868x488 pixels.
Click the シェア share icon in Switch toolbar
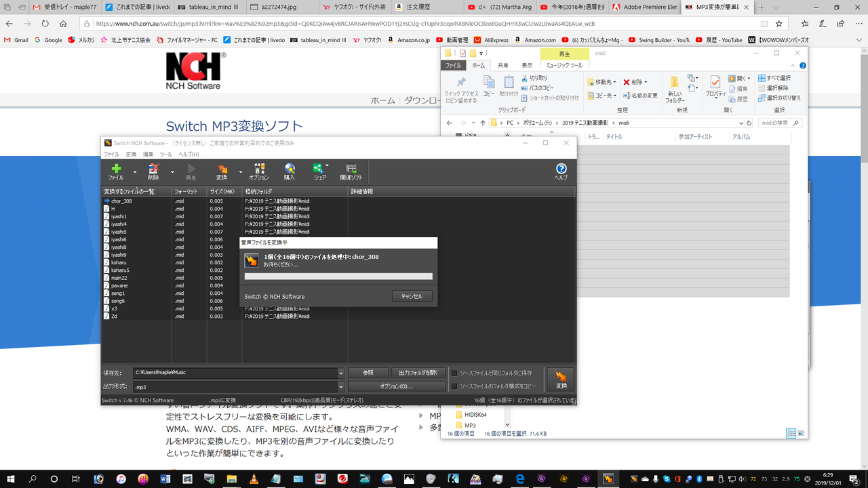coord(319,171)
